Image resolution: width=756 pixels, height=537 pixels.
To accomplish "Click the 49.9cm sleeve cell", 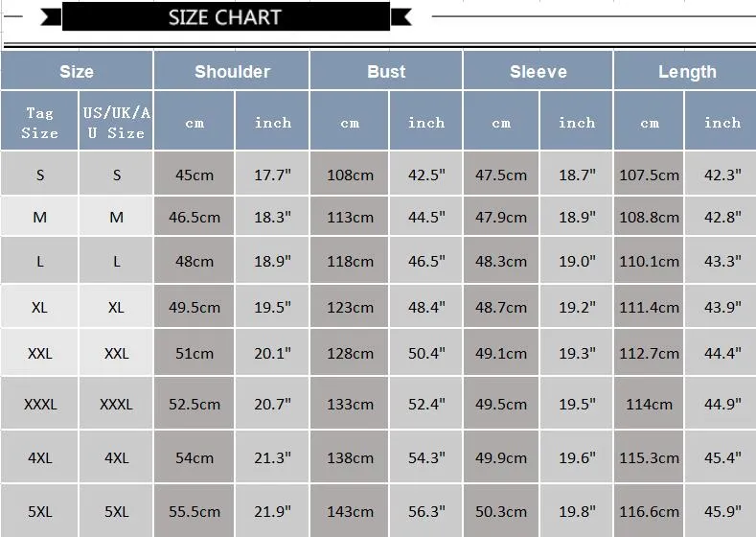I will tap(501, 456).
